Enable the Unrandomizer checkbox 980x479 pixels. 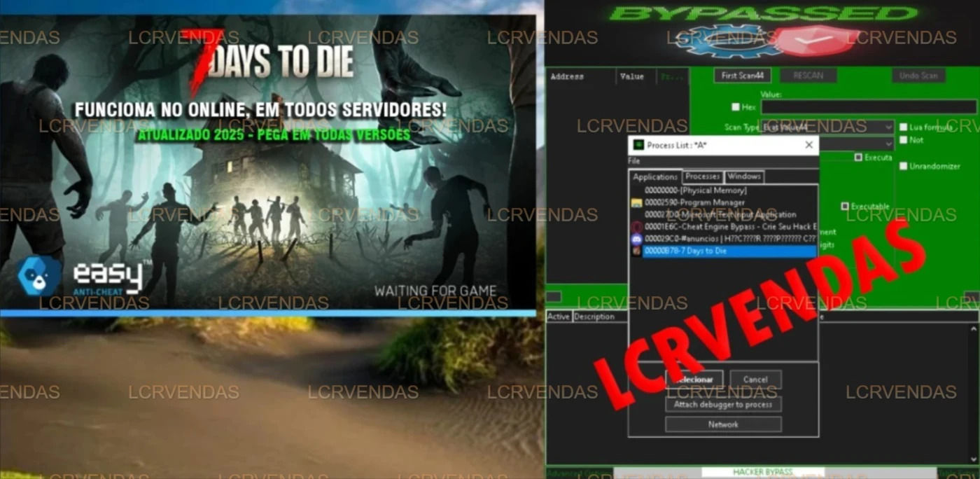click(x=903, y=167)
